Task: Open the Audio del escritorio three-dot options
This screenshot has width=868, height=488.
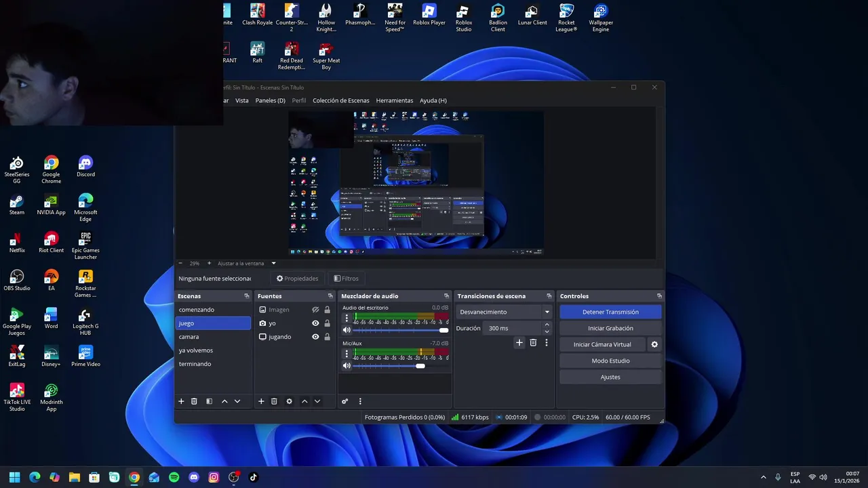Action: (x=347, y=318)
